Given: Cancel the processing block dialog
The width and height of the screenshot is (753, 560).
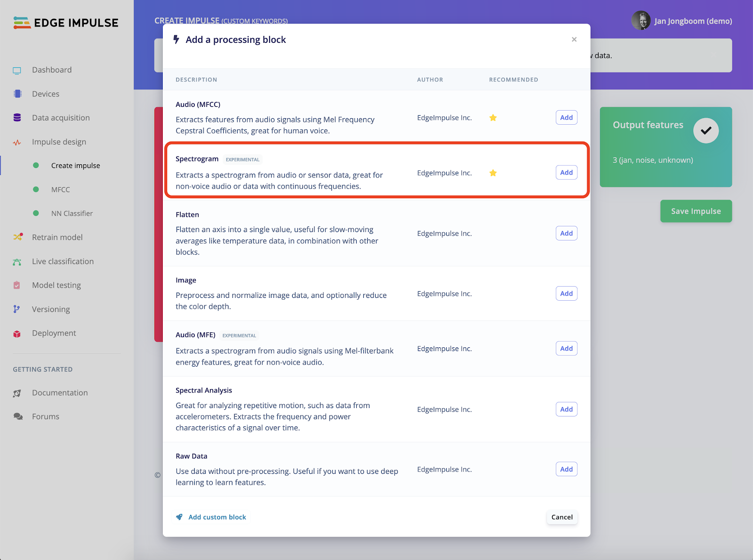Looking at the screenshot, I should 562,517.
